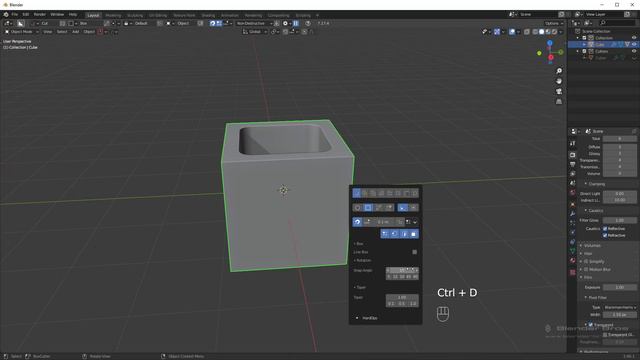
Task: Hide the top Collection via eye icon
Action: (634, 38)
